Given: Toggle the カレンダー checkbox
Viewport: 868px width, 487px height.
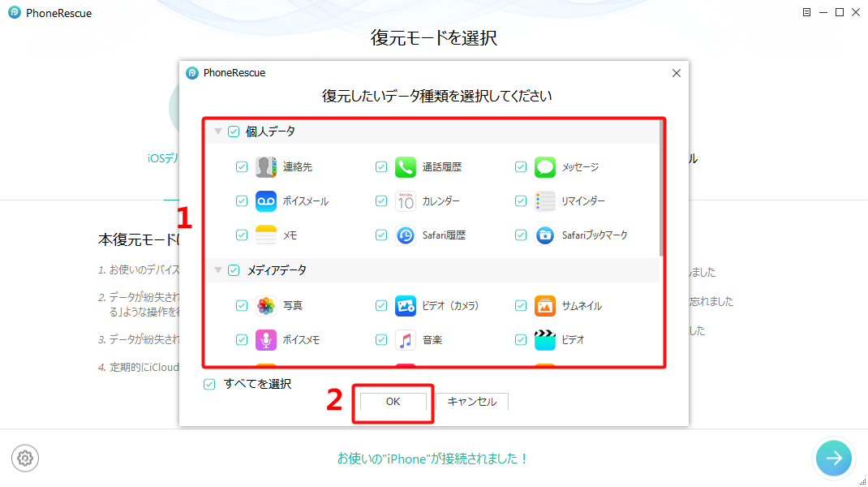Looking at the screenshot, I should 380,201.
